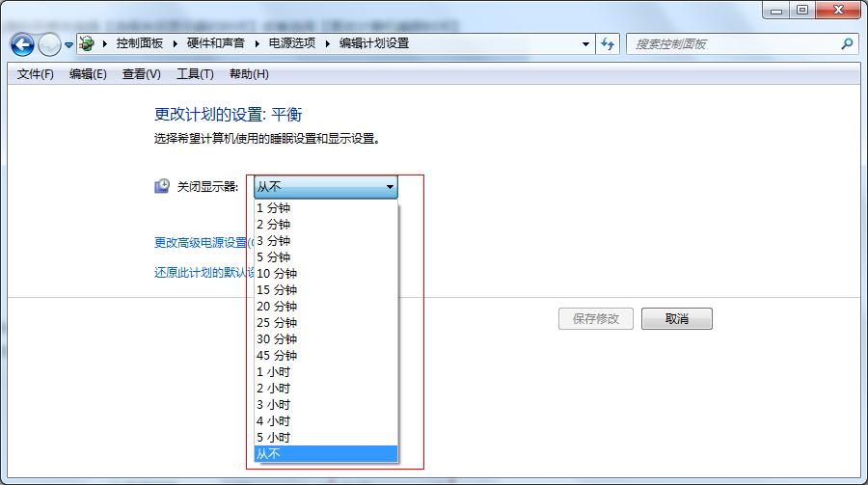Close the control panel window

click(838, 10)
